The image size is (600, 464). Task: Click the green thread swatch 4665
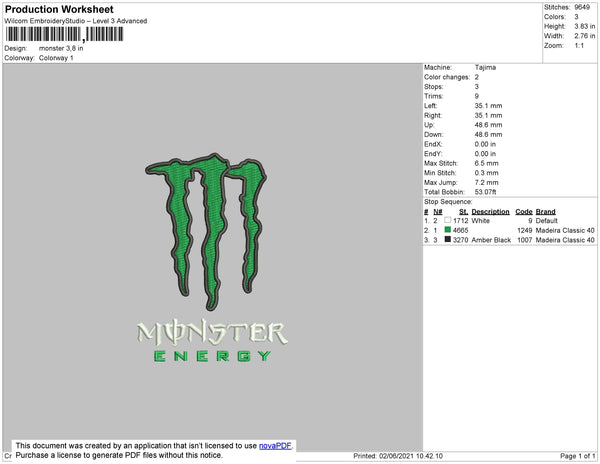(x=447, y=230)
